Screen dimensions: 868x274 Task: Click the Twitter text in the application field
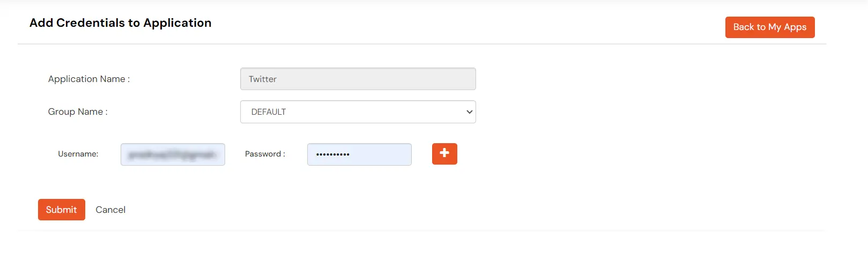[263, 79]
